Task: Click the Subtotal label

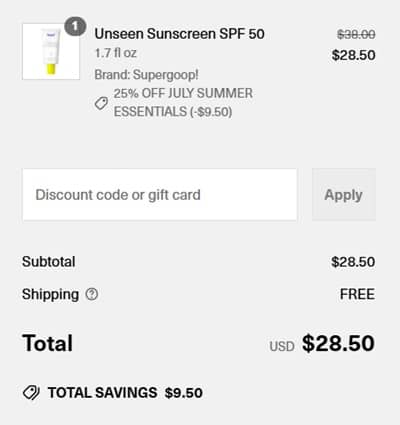Action: (x=49, y=262)
